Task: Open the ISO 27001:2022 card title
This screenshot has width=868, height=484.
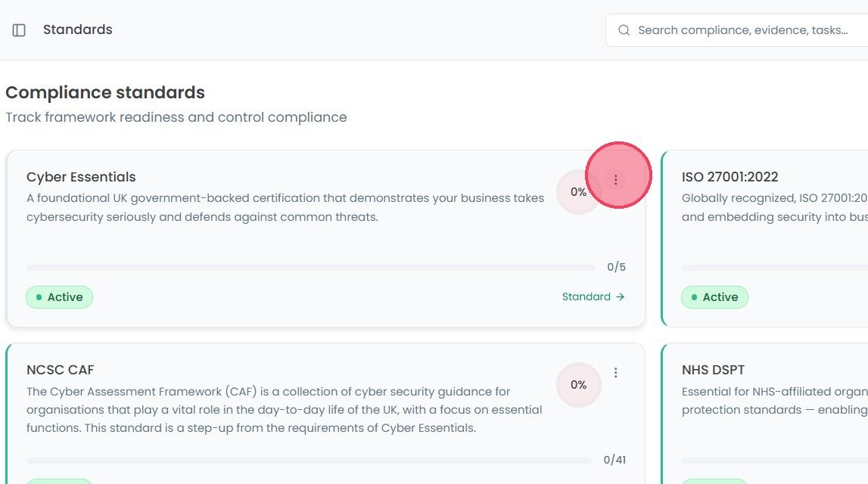Action: (x=730, y=177)
